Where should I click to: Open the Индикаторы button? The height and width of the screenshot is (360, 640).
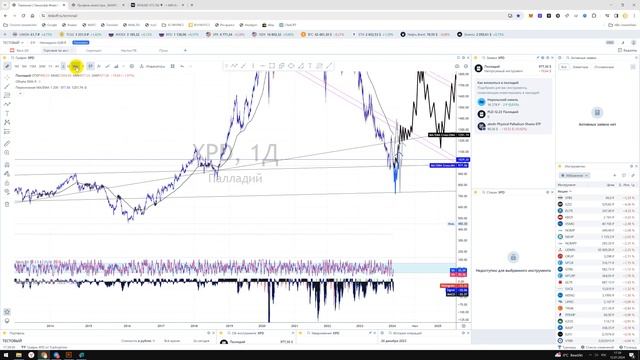[152, 66]
